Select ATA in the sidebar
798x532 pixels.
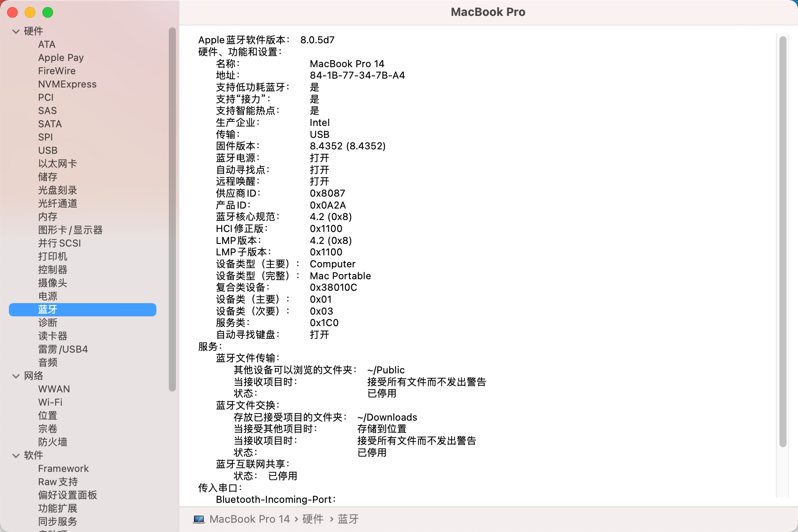click(x=47, y=45)
